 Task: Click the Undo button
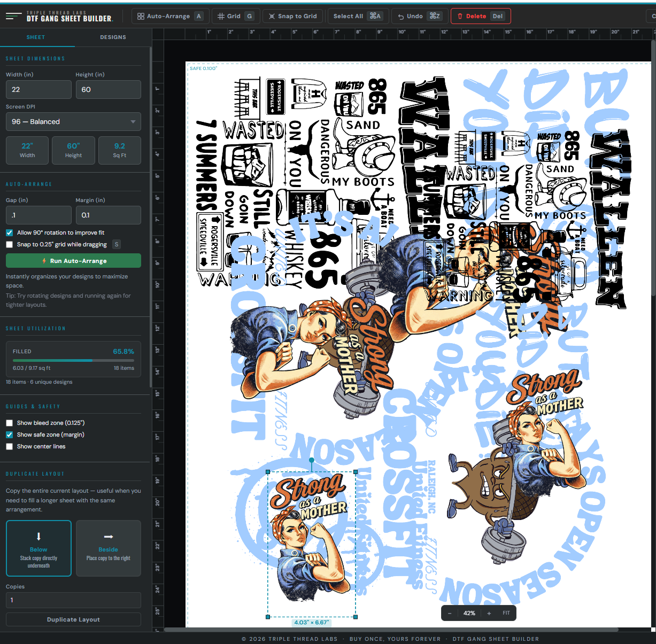420,16
